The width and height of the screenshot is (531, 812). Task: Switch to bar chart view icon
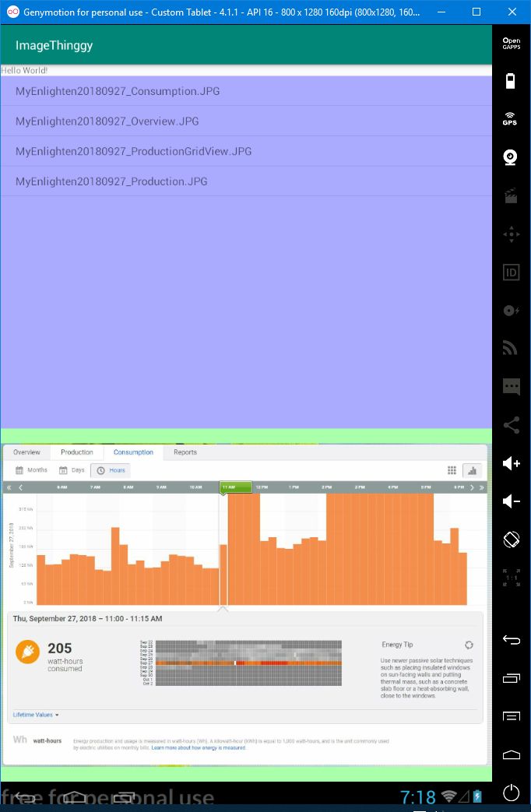point(472,470)
